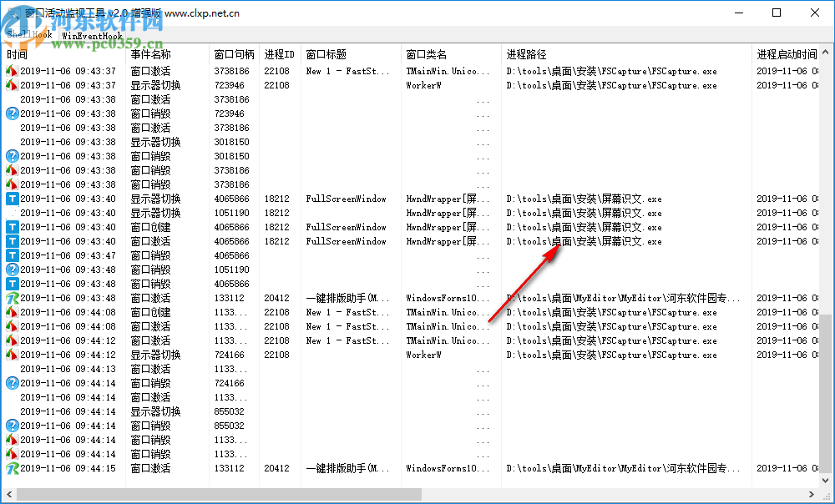Select the 09:44:13 窗口激活 row

410,369
